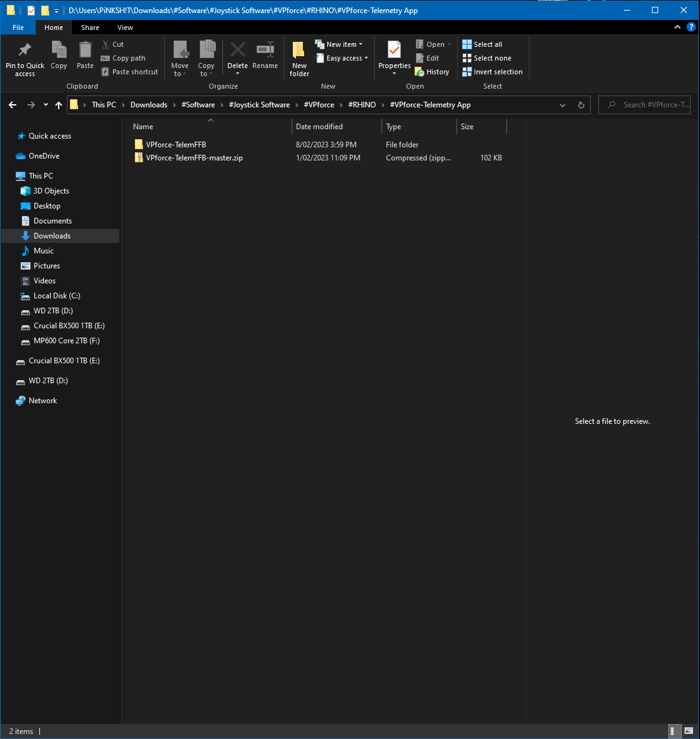Click the Rename ribbon icon
Image resolution: width=700 pixels, height=739 pixels.
pos(265,49)
